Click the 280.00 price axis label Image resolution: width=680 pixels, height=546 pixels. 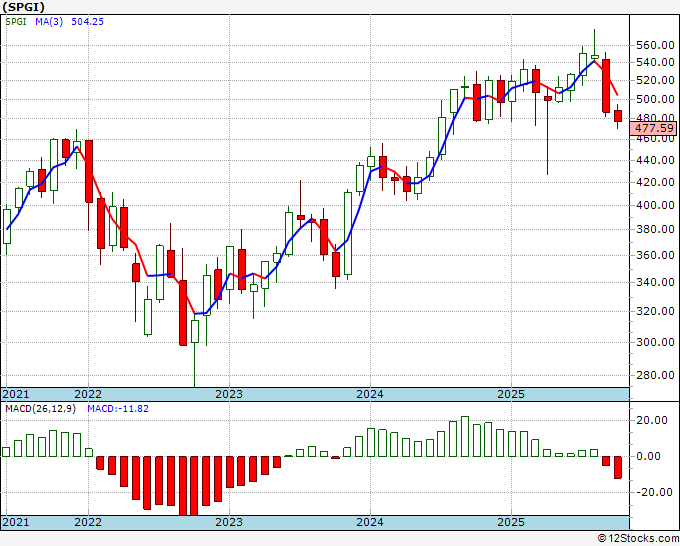click(x=655, y=375)
